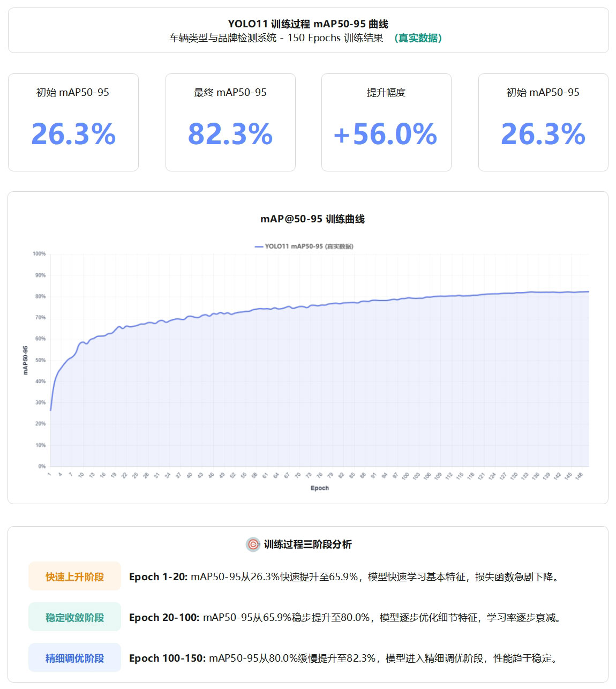Select the 稳定收敛阶段 badge

point(74,617)
